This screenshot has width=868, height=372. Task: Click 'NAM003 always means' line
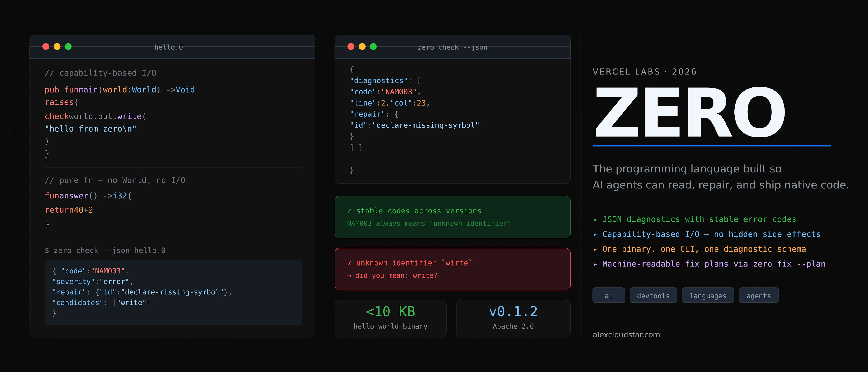[429, 223]
